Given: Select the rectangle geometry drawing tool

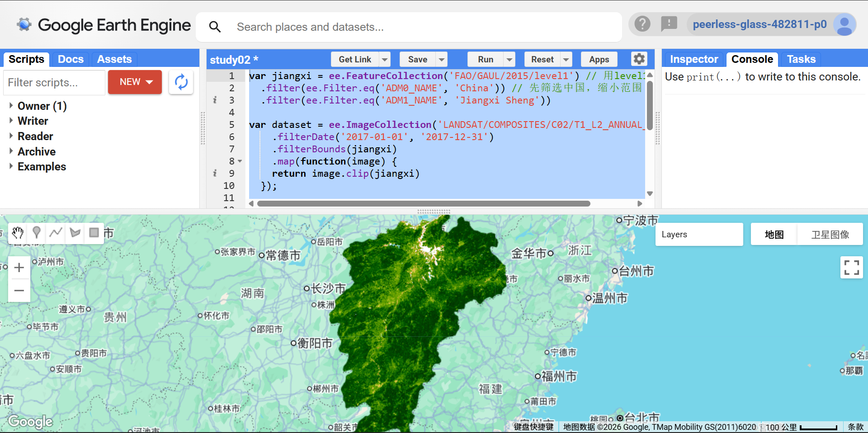Looking at the screenshot, I should click(x=94, y=233).
